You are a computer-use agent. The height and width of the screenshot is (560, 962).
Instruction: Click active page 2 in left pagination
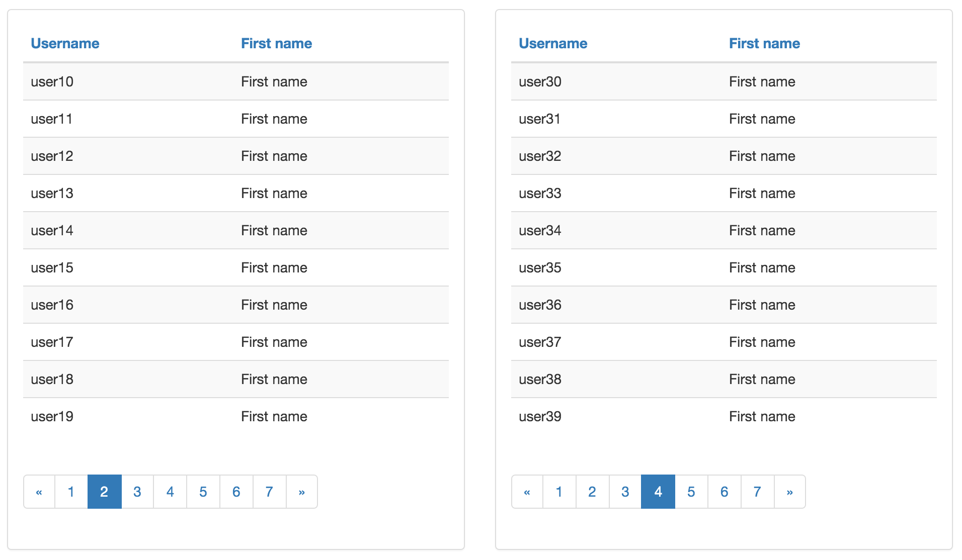pos(104,492)
